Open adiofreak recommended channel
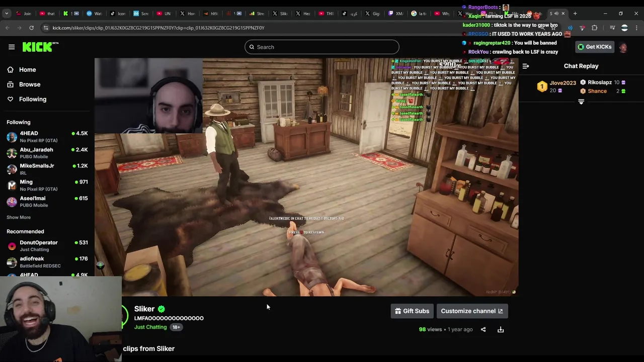Image resolution: width=644 pixels, height=362 pixels. click(x=47, y=262)
